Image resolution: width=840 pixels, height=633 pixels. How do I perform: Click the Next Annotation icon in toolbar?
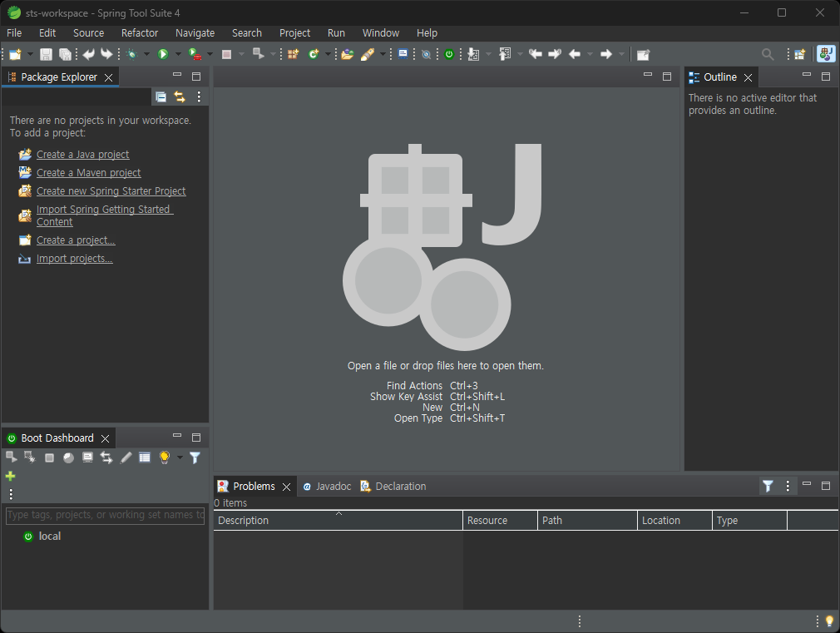473,54
